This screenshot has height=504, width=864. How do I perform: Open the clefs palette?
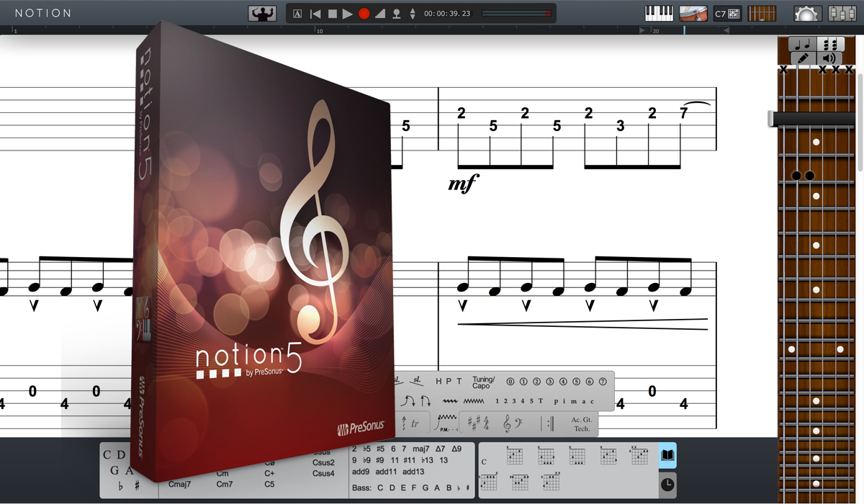(x=513, y=423)
